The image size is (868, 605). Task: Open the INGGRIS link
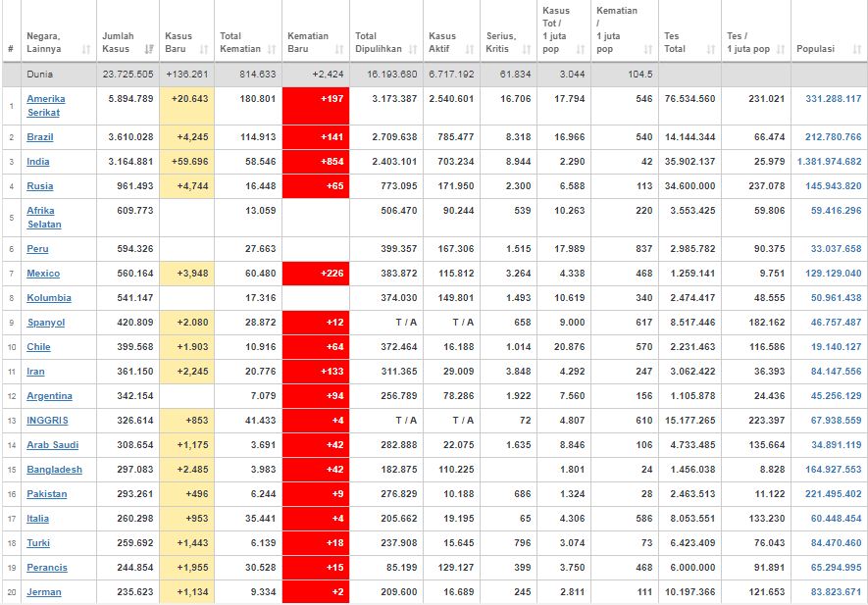47,420
